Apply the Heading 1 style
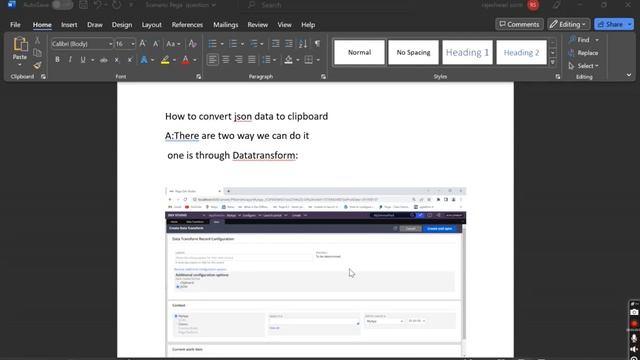This screenshot has width=640, height=360. click(x=467, y=52)
